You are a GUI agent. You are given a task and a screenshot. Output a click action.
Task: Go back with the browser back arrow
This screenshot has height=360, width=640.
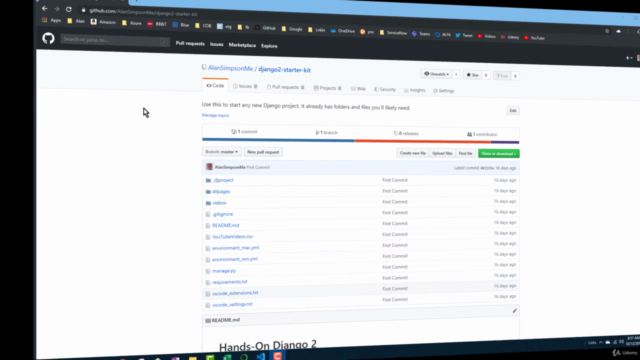(44, 8)
